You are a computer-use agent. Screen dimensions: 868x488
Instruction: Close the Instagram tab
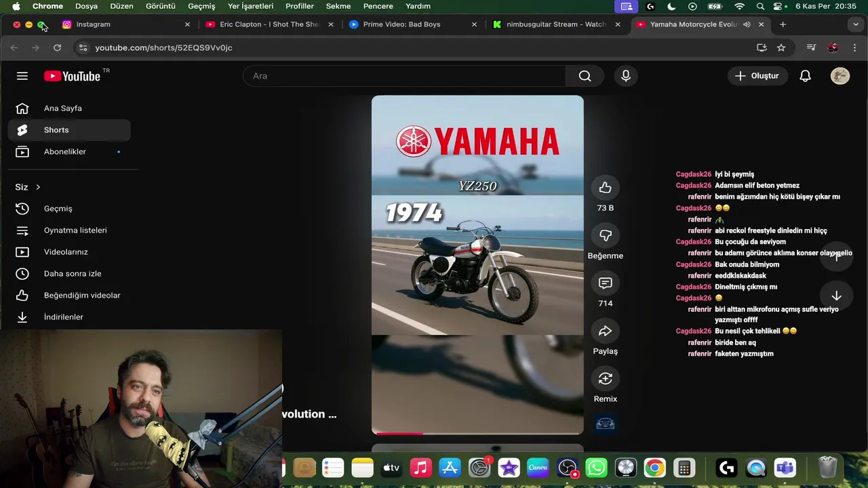tap(187, 24)
